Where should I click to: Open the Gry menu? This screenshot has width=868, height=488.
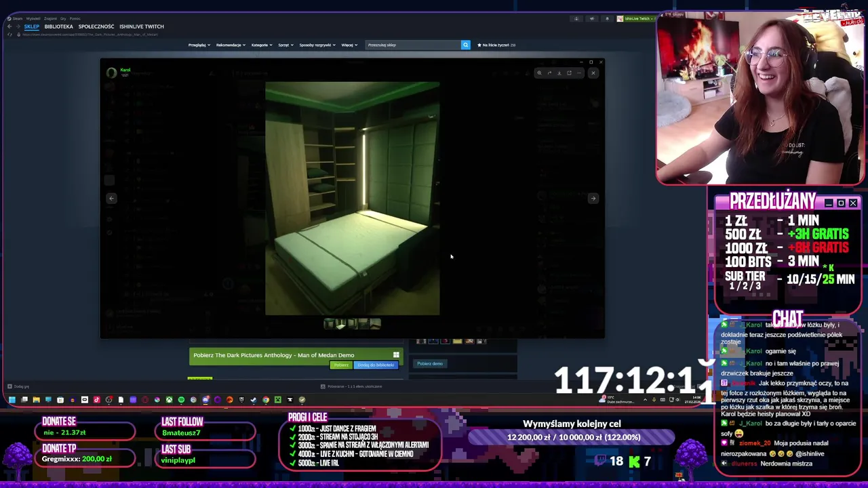[x=63, y=18]
